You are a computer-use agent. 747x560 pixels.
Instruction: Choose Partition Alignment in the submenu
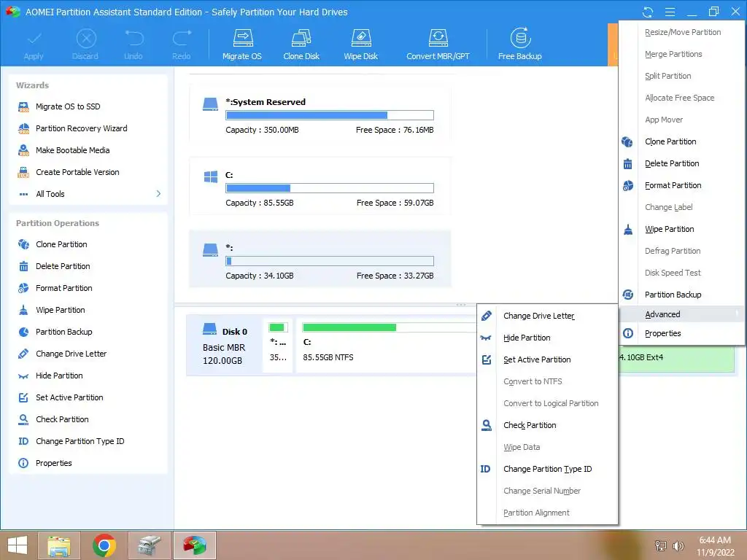click(536, 513)
